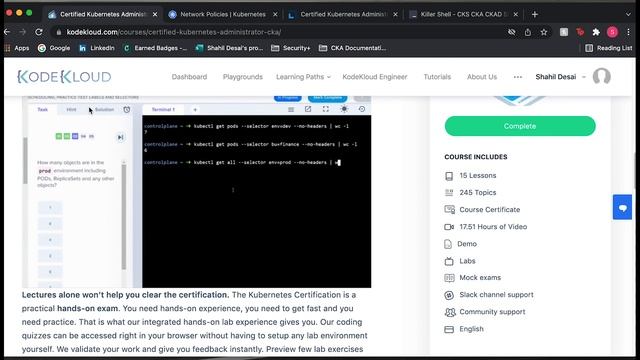Switch to the Network Policies | Kubernetes tab
The image size is (640, 360).
click(222, 14)
